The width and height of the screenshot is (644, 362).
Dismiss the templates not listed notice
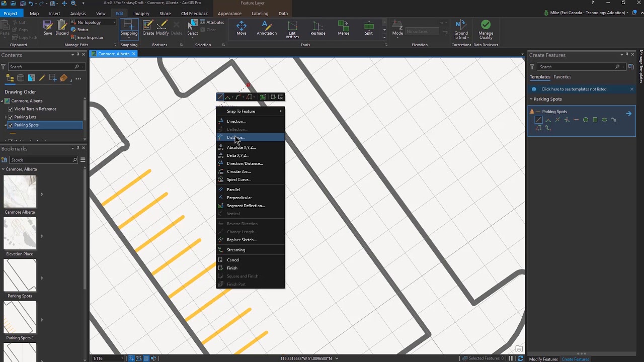[632, 89]
